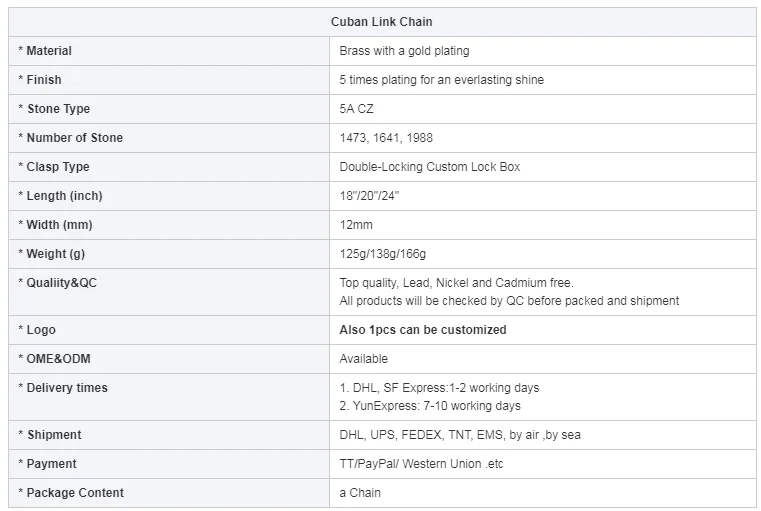Image resolution: width=761 pixels, height=511 pixels.
Task: Select the Qualiity&QC row label
Action: pyautogui.click(x=61, y=283)
